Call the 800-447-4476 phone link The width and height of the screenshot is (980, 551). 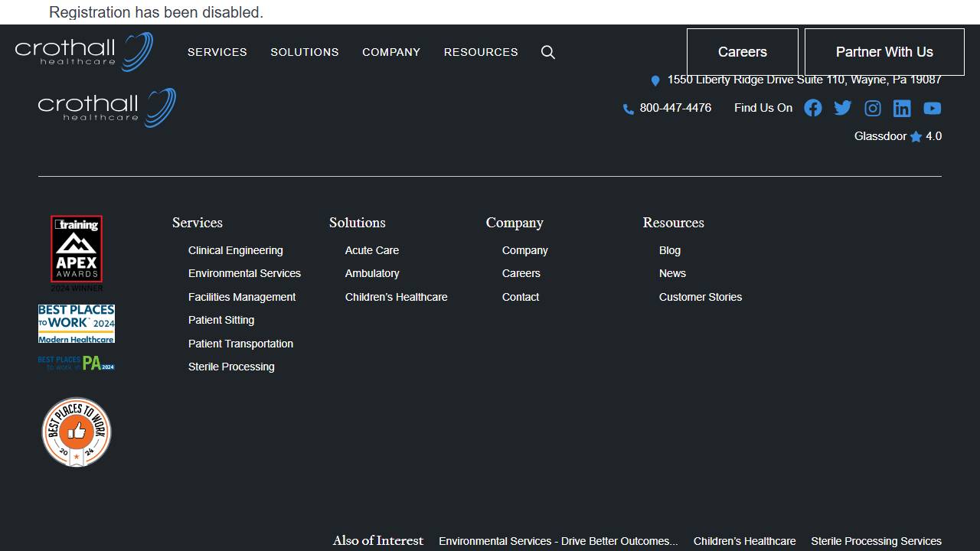click(x=675, y=108)
